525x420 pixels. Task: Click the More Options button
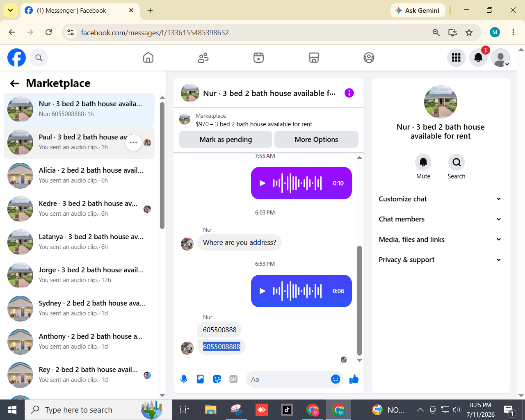point(316,139)
